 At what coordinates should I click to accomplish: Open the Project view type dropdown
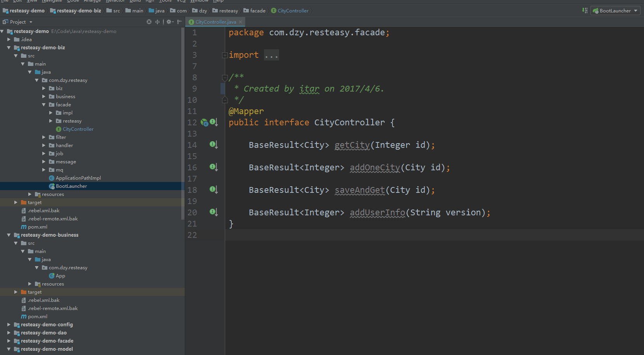pyautogui.click(x=31, y=22)
